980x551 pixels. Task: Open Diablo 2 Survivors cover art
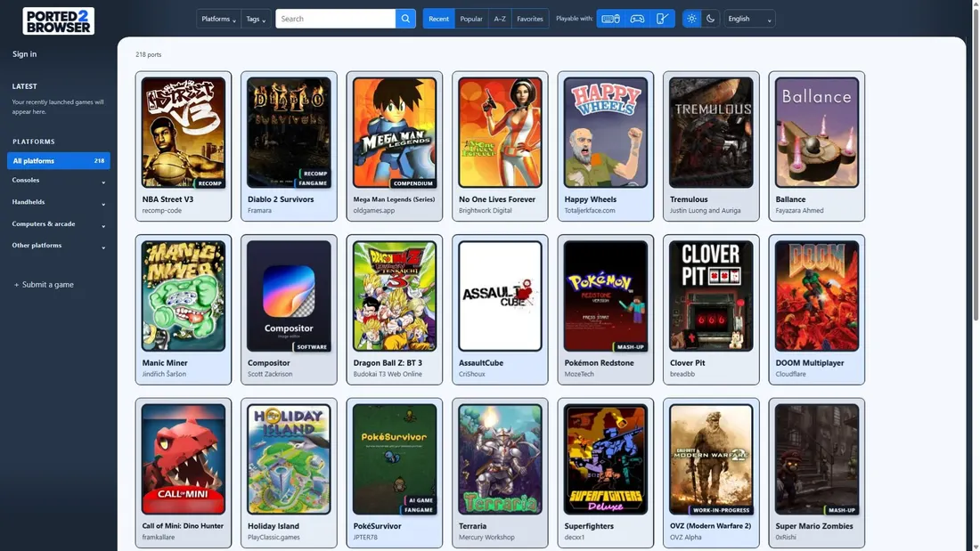(289, 133)
